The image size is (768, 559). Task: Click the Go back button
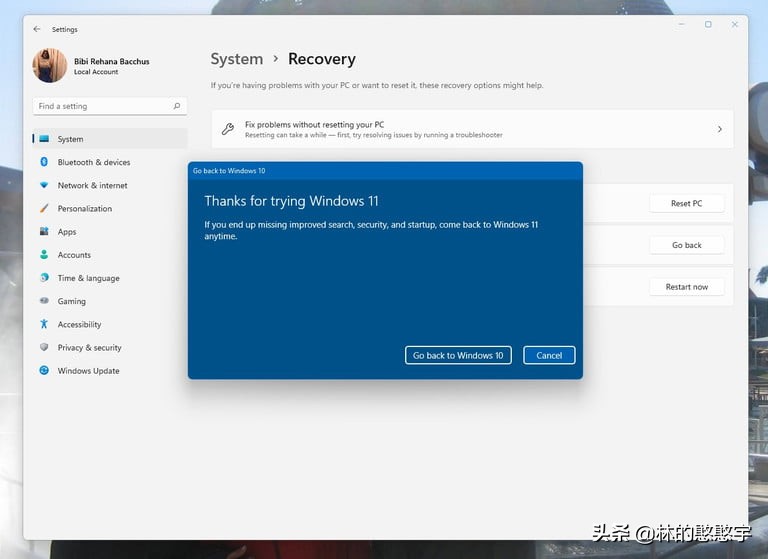coord(687,245)
